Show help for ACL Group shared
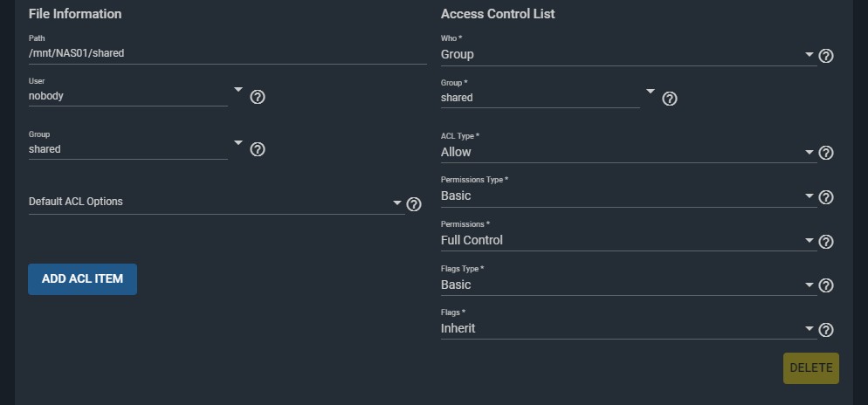Screen dimensions: 868x405 [x=669, y=99]
